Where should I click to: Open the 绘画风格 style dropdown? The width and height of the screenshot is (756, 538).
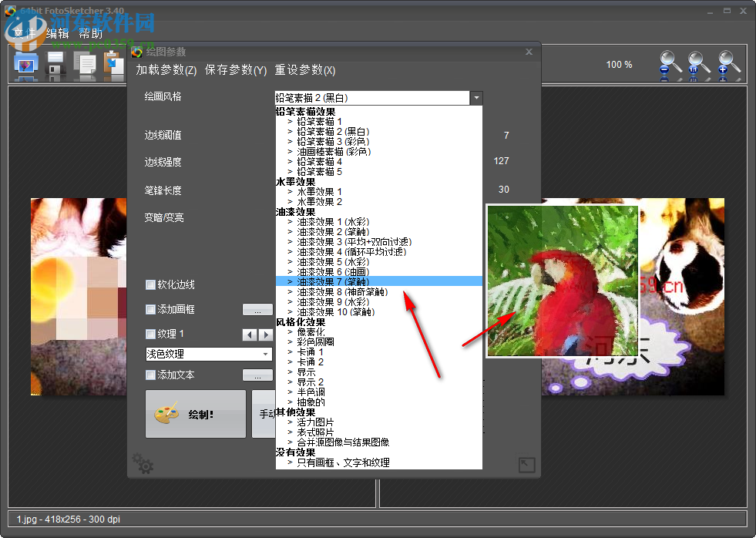(476, 98)
